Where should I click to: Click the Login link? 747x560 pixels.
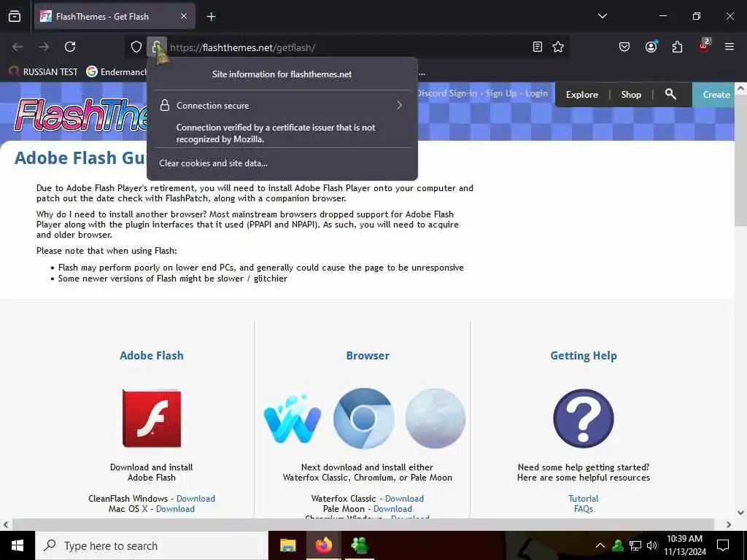click(536, 93)
